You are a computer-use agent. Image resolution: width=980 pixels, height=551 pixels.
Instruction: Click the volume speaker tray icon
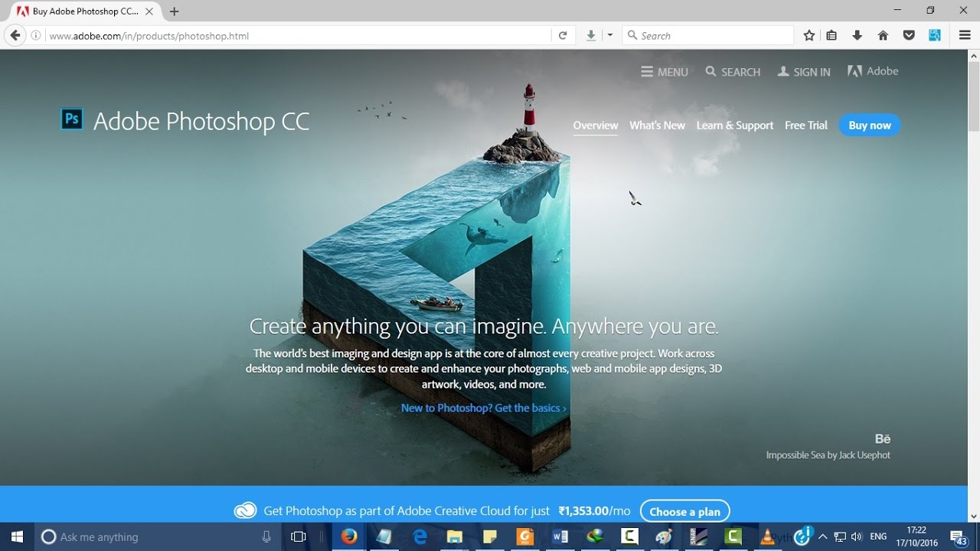(856, 536)
